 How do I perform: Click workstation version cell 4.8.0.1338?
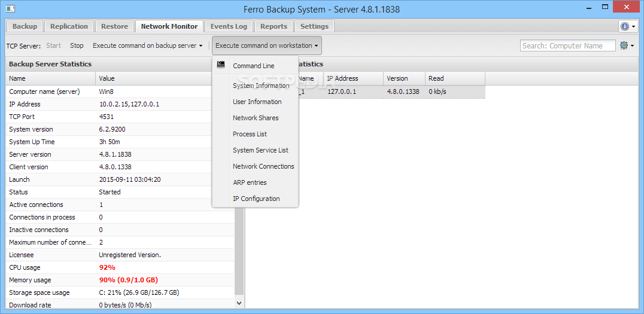pos(403,92)
